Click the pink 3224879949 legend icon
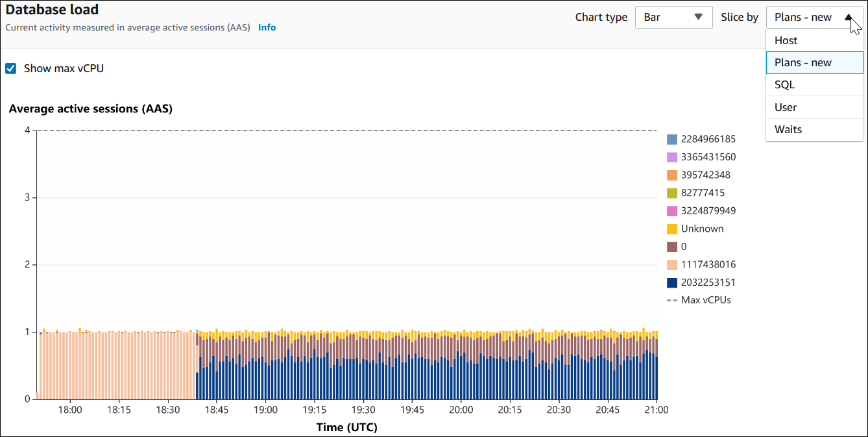The image size is (868, 437). (x=672, y=211)
